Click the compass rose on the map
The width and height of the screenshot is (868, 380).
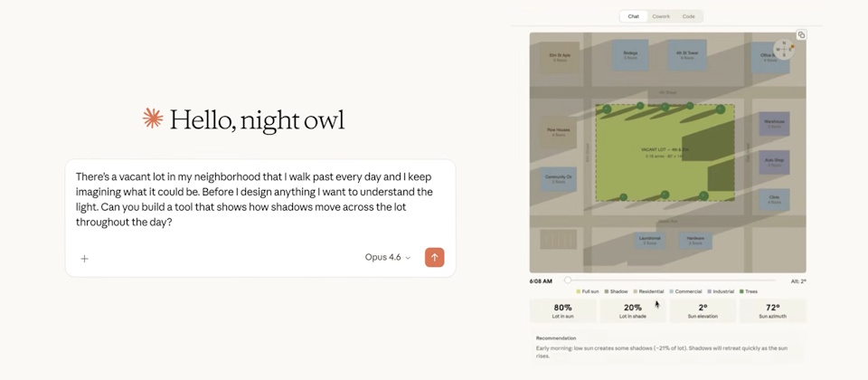coord(784,50)
